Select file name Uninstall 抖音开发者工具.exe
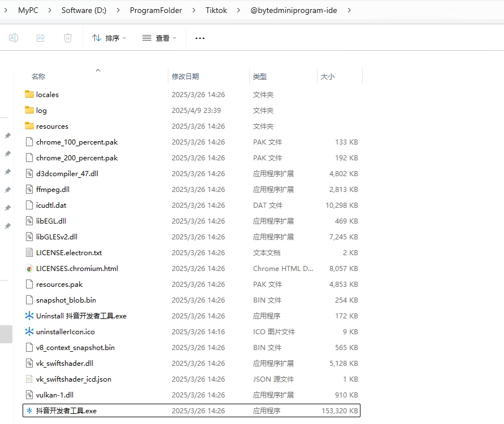504x424 pixels. pyautogui.click(x=81, y=316)
